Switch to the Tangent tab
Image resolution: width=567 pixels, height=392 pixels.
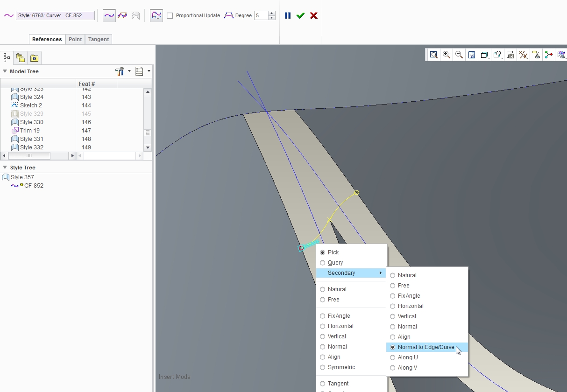[x=99, y=39]
